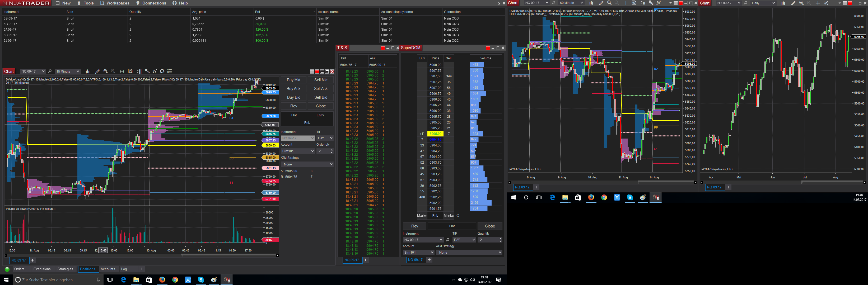
Task: Toggle the cross hair in 15 Minute chart
Action: (x=122, y=71)
